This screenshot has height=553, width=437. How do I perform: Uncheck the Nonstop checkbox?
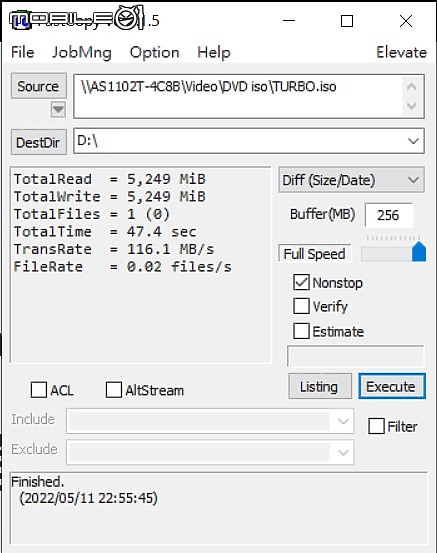pyautogui.click(x=302, y=282)
